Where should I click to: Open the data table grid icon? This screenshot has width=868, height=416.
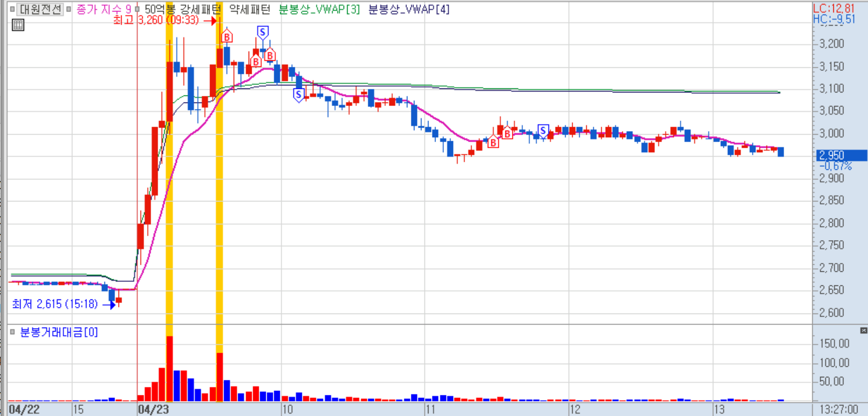(18, 25)
